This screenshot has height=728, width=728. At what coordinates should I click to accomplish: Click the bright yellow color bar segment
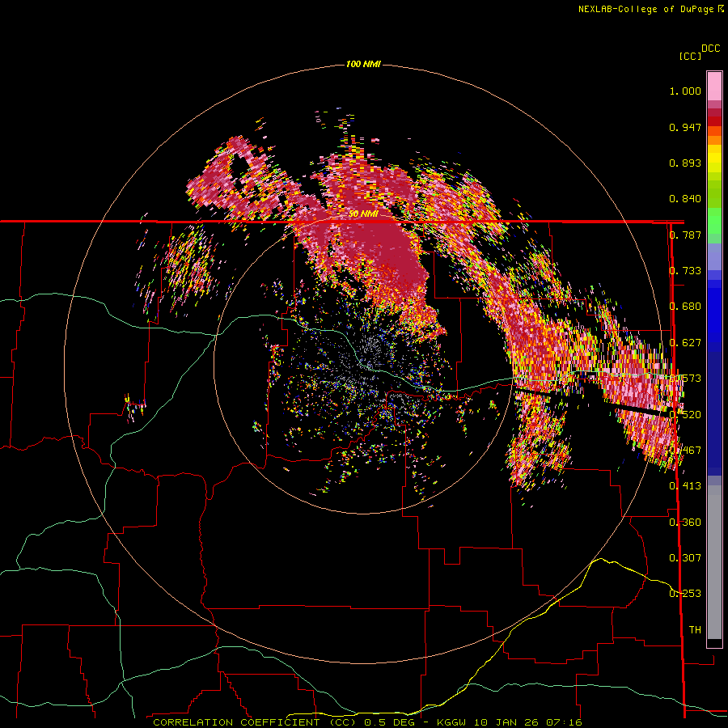click(714, 159)
